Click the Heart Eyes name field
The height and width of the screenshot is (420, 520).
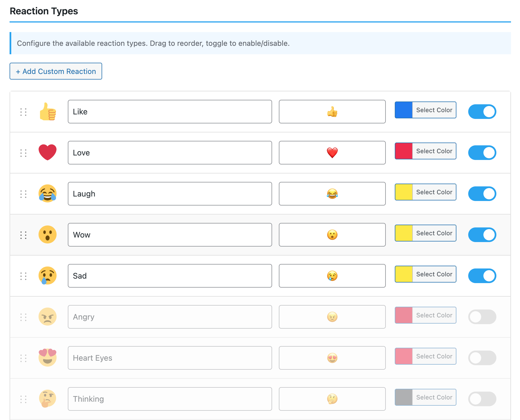tap(170, 358)
